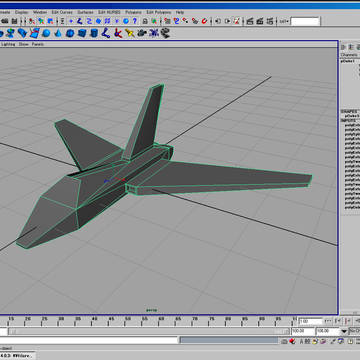Viewport: 360px width, 360px height.
Task: Open the character set dropdown arrow
Action: tap(344, 331)
